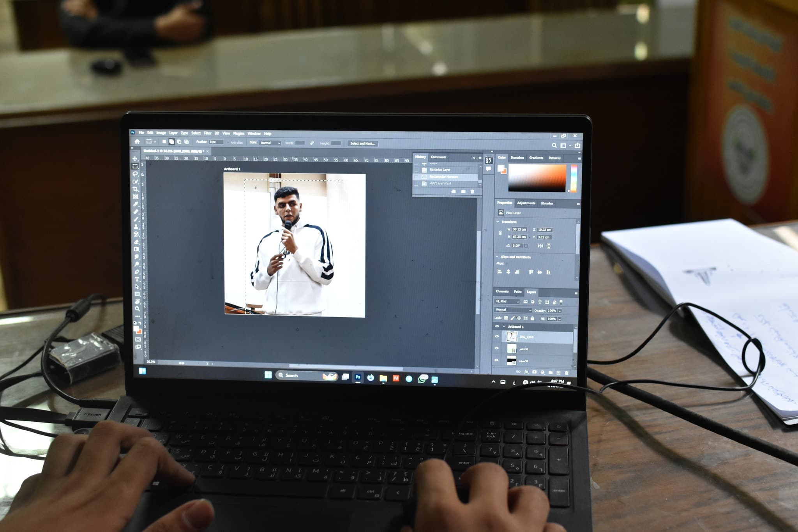Select the Move tool
The height and width of the screenshot is (532, 798).
[135, 159]
